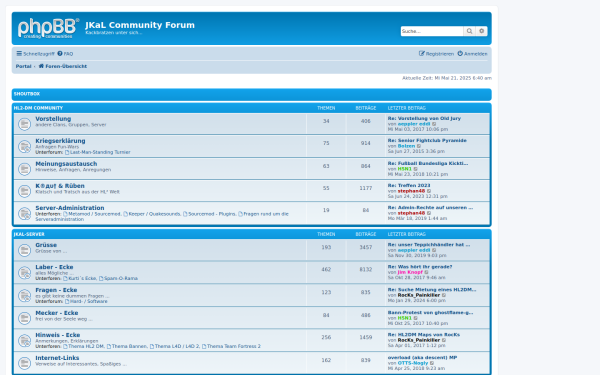Click the phpBB logo
The image size is (600, 375).
[48, 28]
